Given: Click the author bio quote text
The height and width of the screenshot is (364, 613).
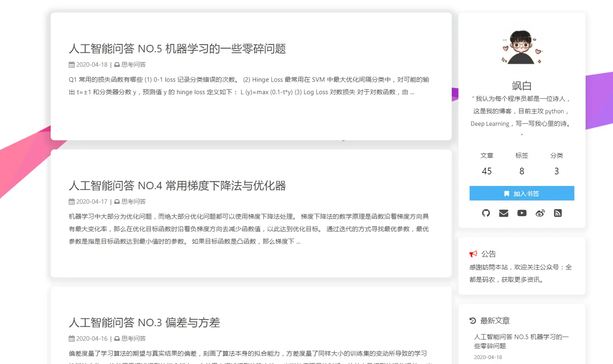Looking at the screenshot, I should [522, 117].
